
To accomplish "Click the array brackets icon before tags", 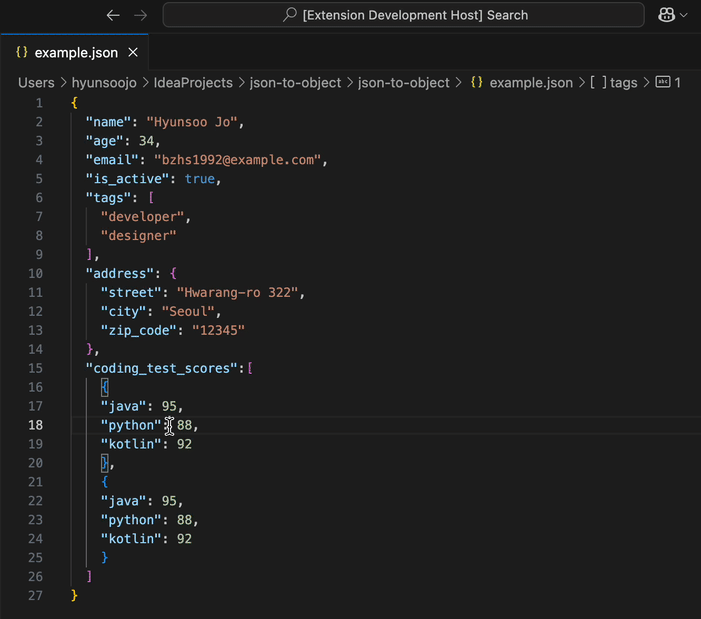I will [598, 82].
